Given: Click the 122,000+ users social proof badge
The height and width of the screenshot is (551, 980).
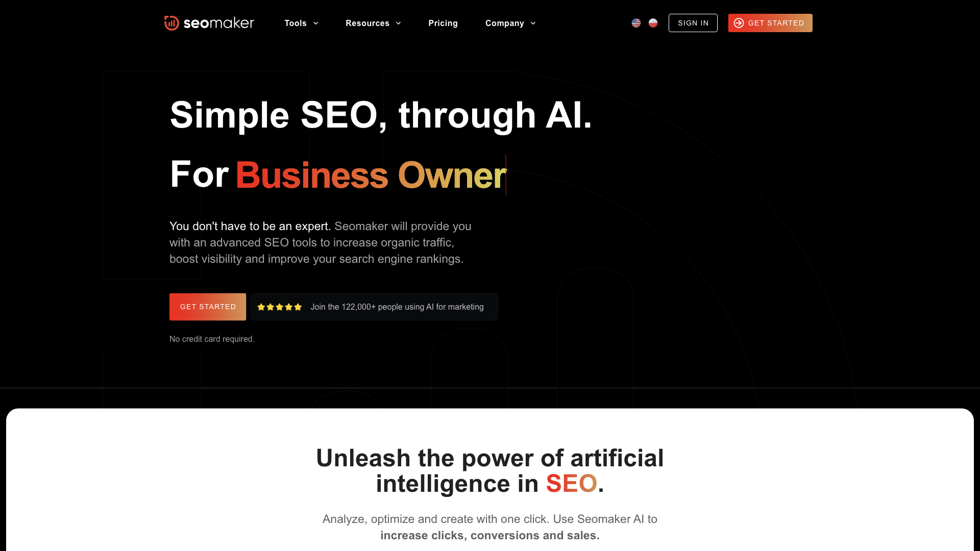Looking at the screenshot, I should [x=374, y=307].
